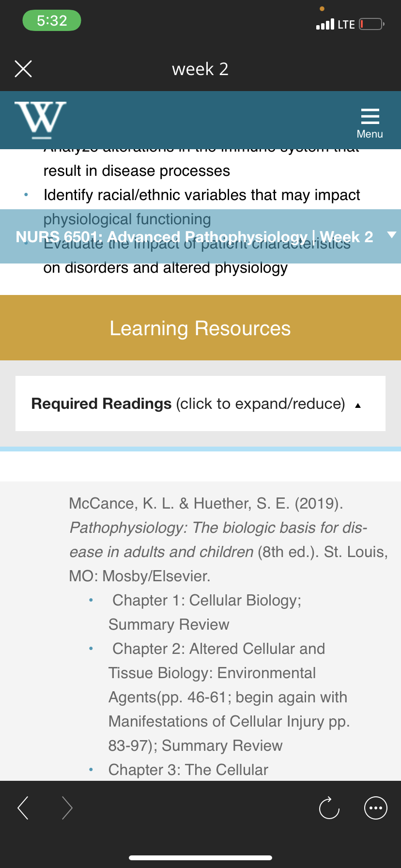The width and height of the screenshot is (401, 868).
Task: Tap the Menu label text
Action: (370, 134)
